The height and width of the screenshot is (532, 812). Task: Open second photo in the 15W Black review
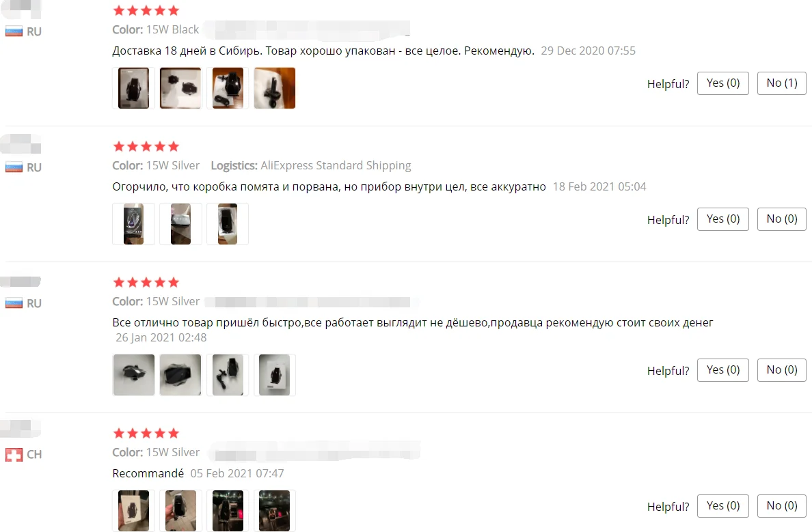[180, 88]
